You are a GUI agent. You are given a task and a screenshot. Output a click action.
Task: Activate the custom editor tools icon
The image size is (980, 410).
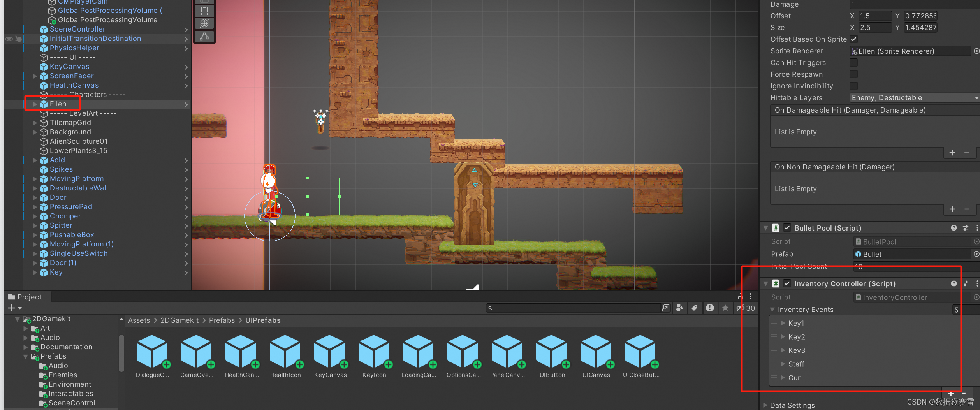coord(204,37)
